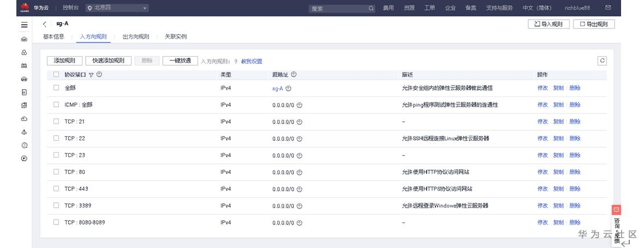644x248 pixels.
Task: Click 复制 for the TCP : 80 rule
Action: tap(558, 172)
